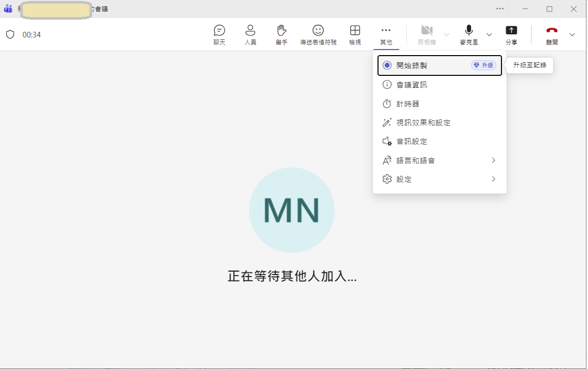Image resolution: width=588 pixels, height=369 pixels.
Task: Open the 其他 more actions menu
Action: pos(386,34)
